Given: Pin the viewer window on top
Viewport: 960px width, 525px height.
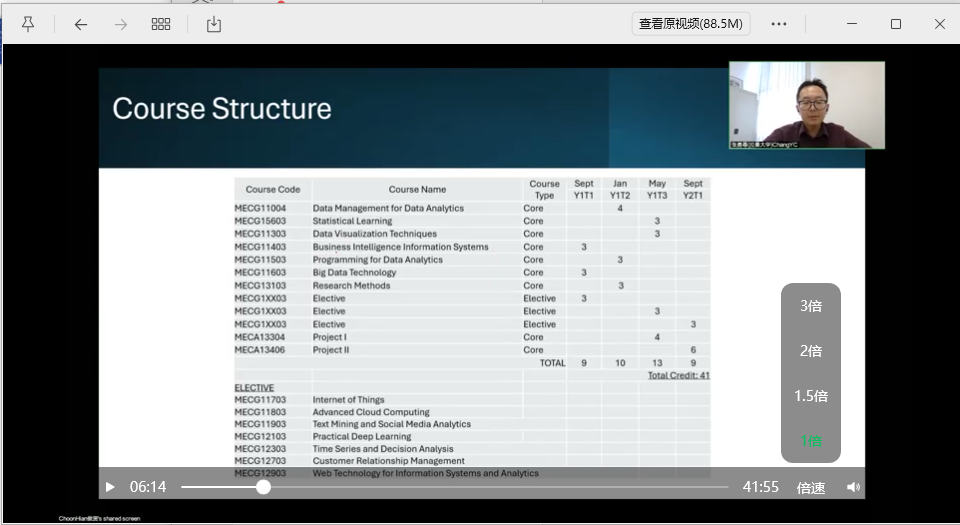Looking at the screenshot, I should (28, 24).
